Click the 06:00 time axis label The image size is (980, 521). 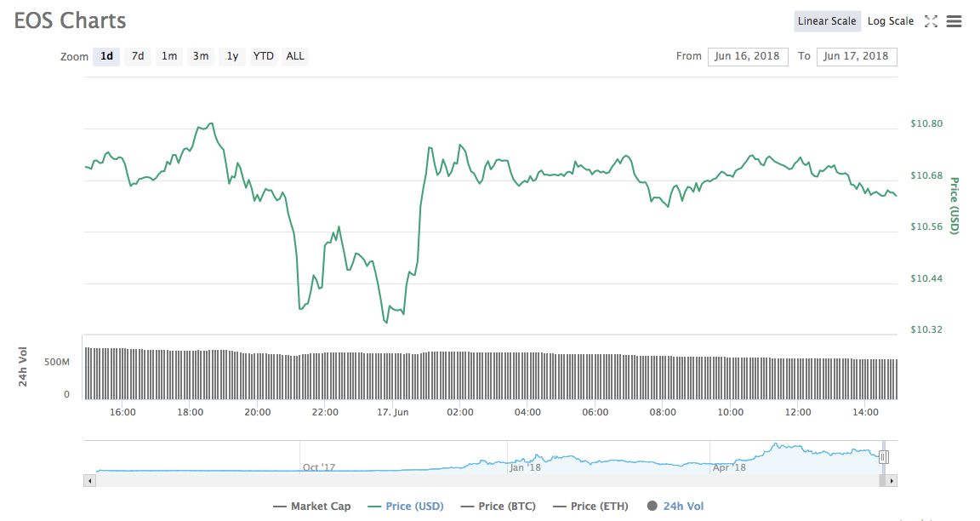pos(595,413)
